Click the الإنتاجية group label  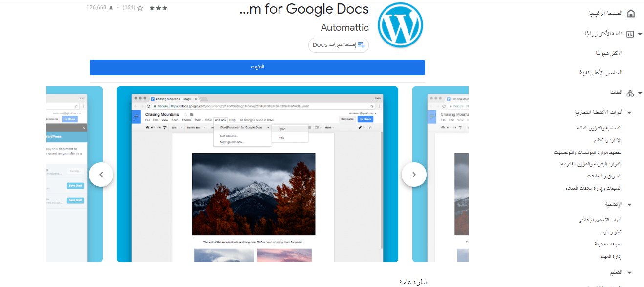coord(613,205)
